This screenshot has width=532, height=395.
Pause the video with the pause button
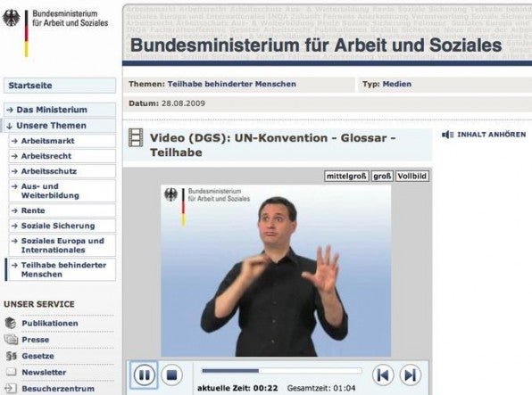pyautogui.click(x=145, y=375)
